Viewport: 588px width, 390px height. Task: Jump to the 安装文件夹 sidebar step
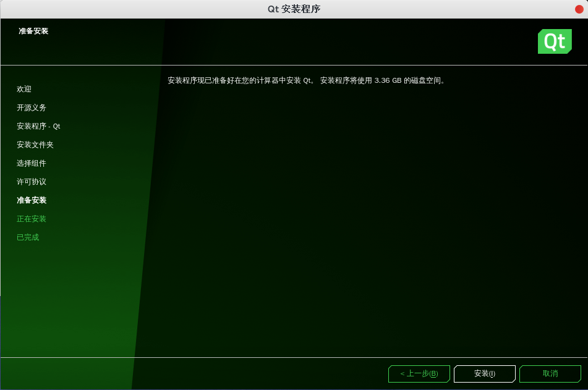tap(35, 145)
